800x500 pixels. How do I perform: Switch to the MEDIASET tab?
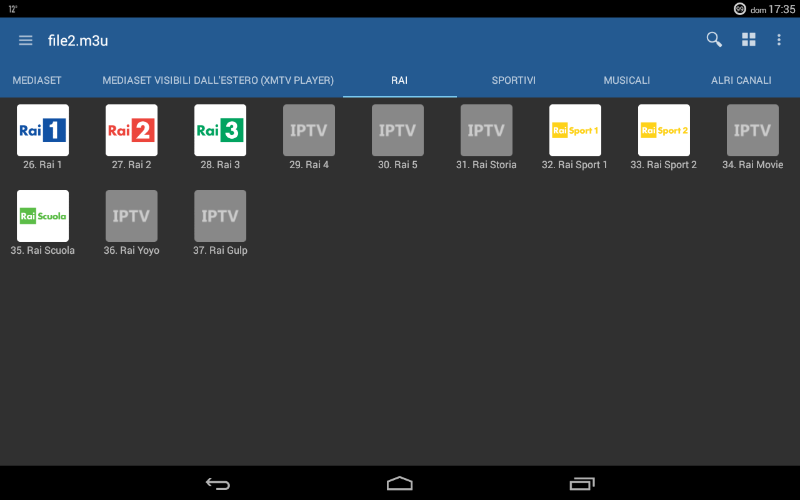tap(37, 80)
